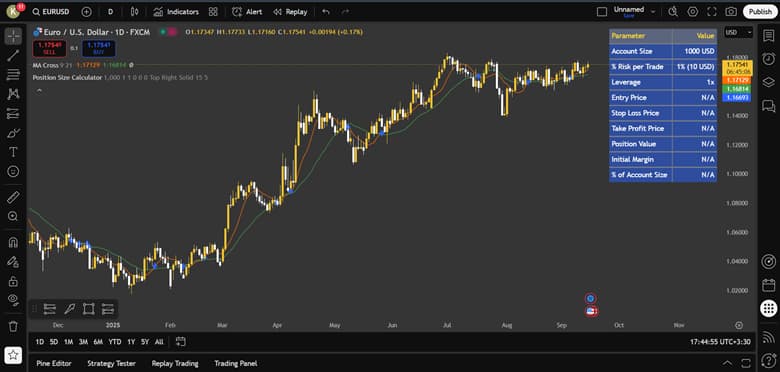Viewport: 780px width, 372px height.
Task: Click the EURUSD symbol search field
Action: click(50, 11)
